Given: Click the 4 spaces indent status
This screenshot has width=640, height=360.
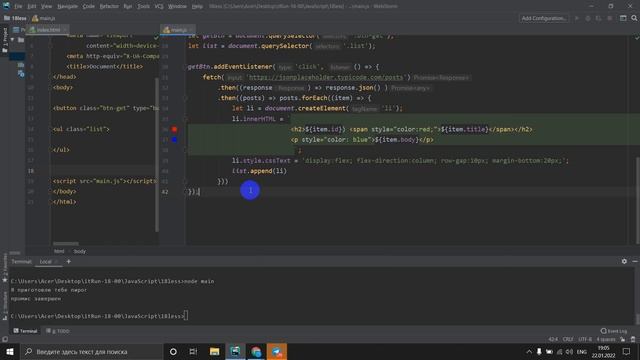Looking at the screenshot, I should pyautogui.click(x=606, y=339).
